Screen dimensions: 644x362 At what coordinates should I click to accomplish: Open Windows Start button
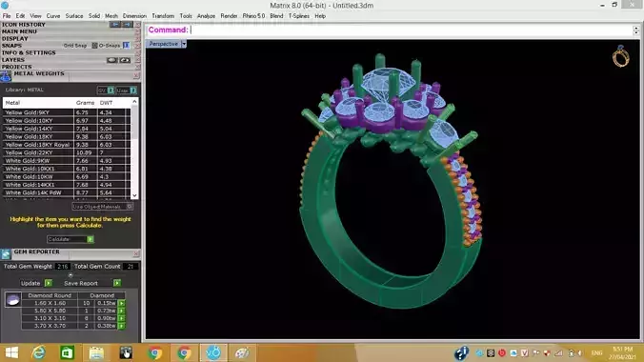[11, 353]
